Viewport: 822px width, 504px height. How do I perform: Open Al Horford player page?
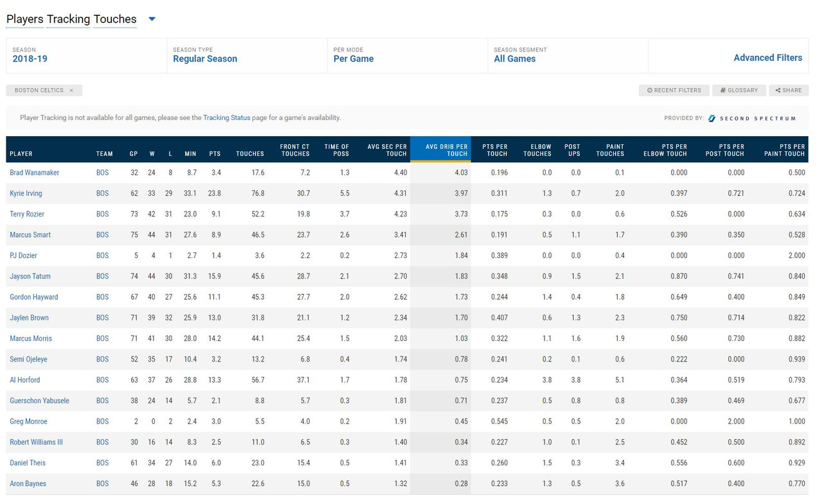click(25, 380)
